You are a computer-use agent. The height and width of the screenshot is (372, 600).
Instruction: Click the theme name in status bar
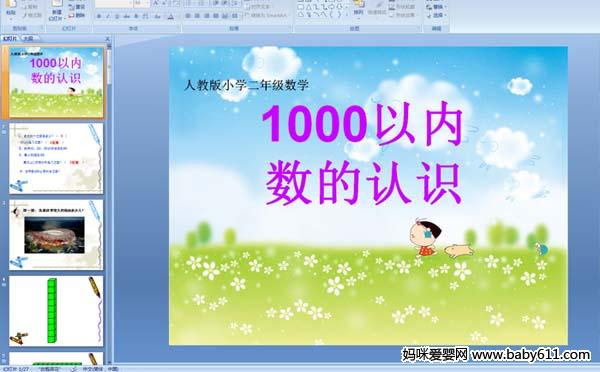[51, 369]
